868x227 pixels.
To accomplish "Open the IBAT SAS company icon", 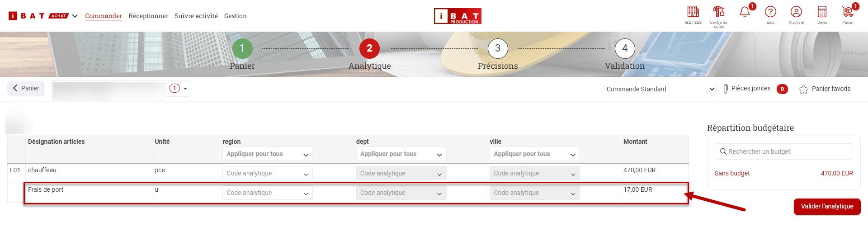I will coord(693,12).
